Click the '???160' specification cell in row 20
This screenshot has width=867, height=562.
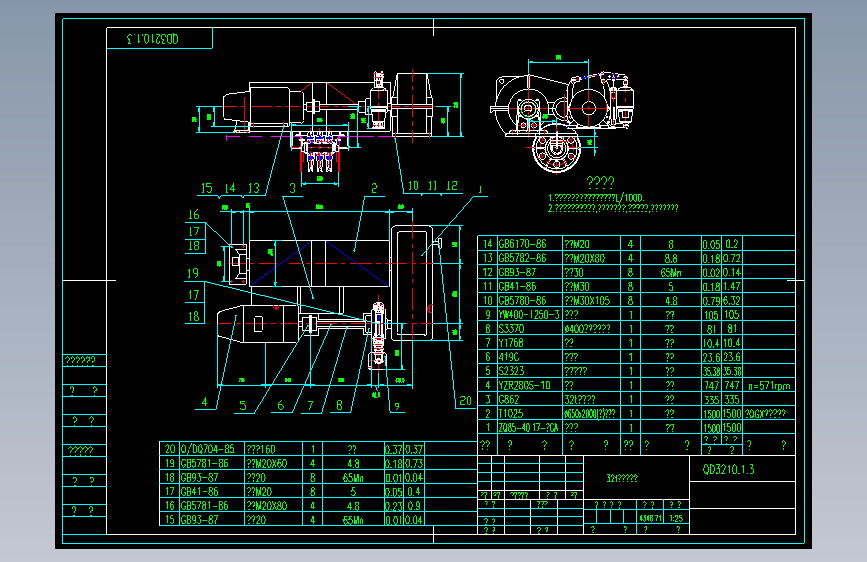pos(261,449)
